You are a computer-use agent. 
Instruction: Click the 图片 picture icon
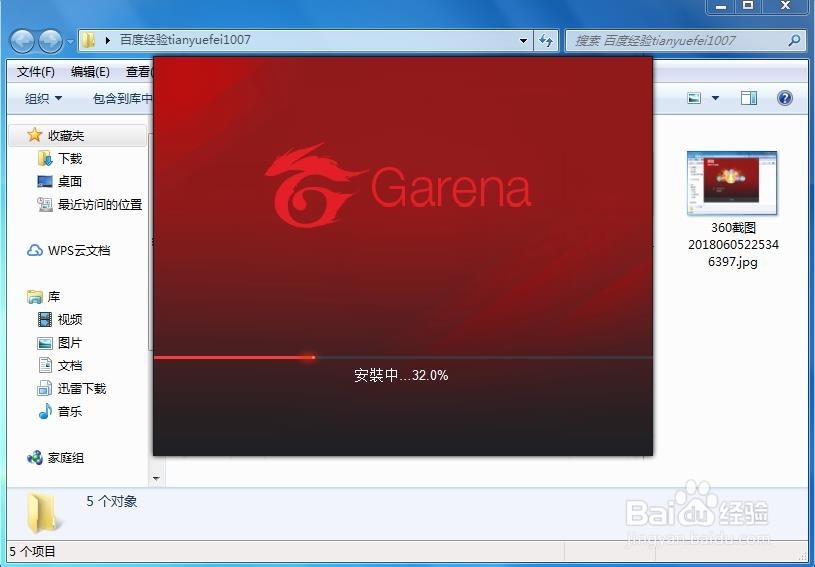tap(45, 343)
